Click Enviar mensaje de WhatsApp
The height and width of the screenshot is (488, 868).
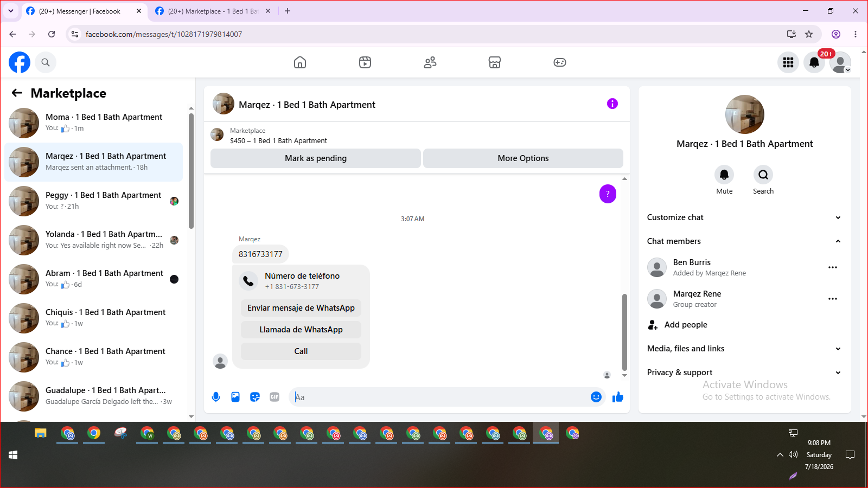pos(301,308)
